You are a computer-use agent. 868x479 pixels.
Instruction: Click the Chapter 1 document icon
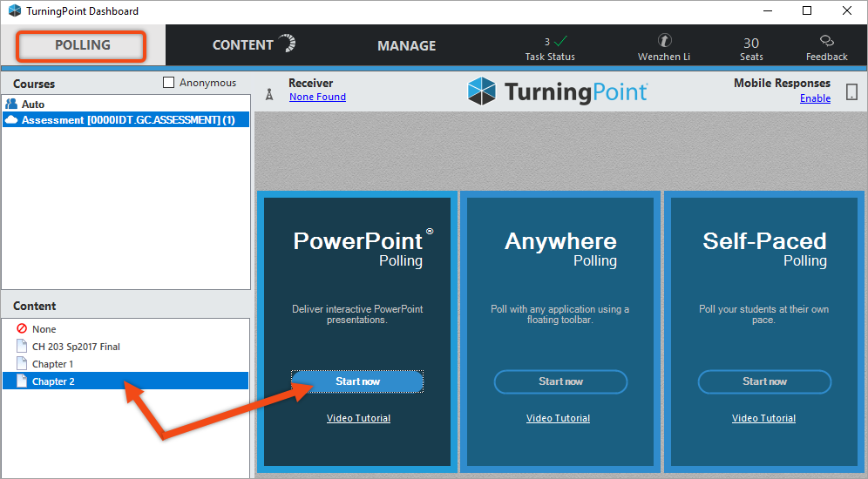click(22, 363)
